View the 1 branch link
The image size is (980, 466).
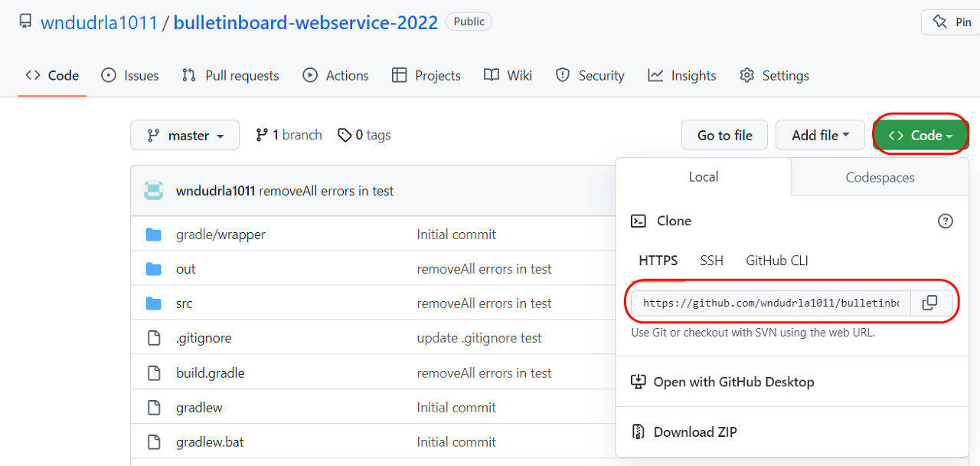[x=289, y=135]
